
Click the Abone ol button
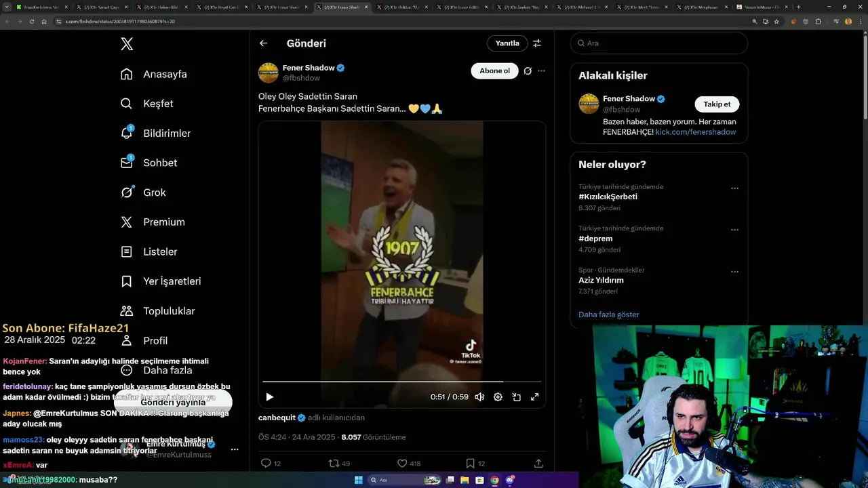494,70
